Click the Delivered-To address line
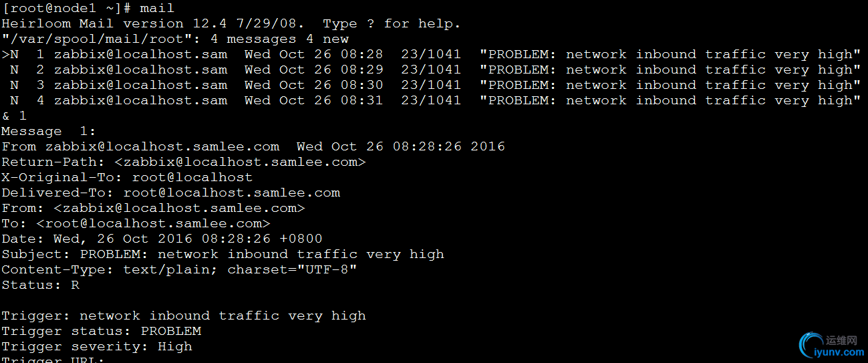This screenshot has height=363, width=868. tap(170, 193)
